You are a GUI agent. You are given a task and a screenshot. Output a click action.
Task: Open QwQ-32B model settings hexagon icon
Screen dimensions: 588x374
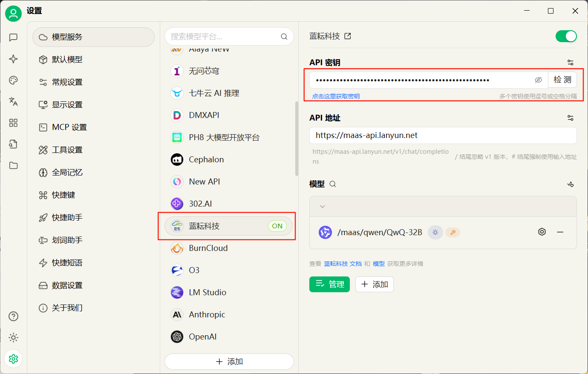tap(542, 232)
